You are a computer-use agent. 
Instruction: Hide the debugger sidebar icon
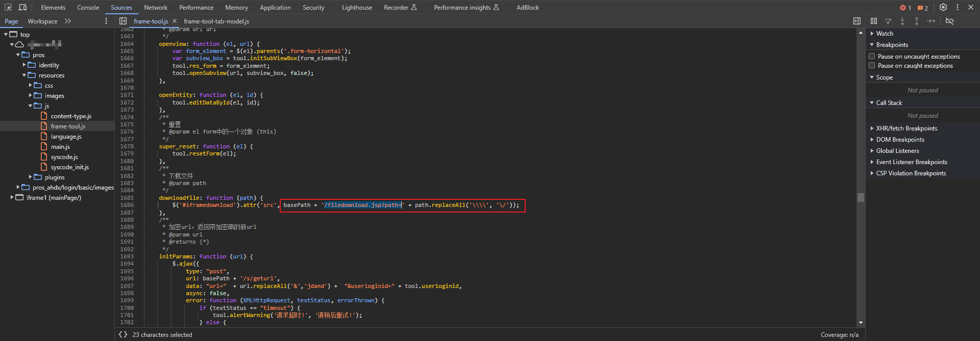[x=857, y=21]
